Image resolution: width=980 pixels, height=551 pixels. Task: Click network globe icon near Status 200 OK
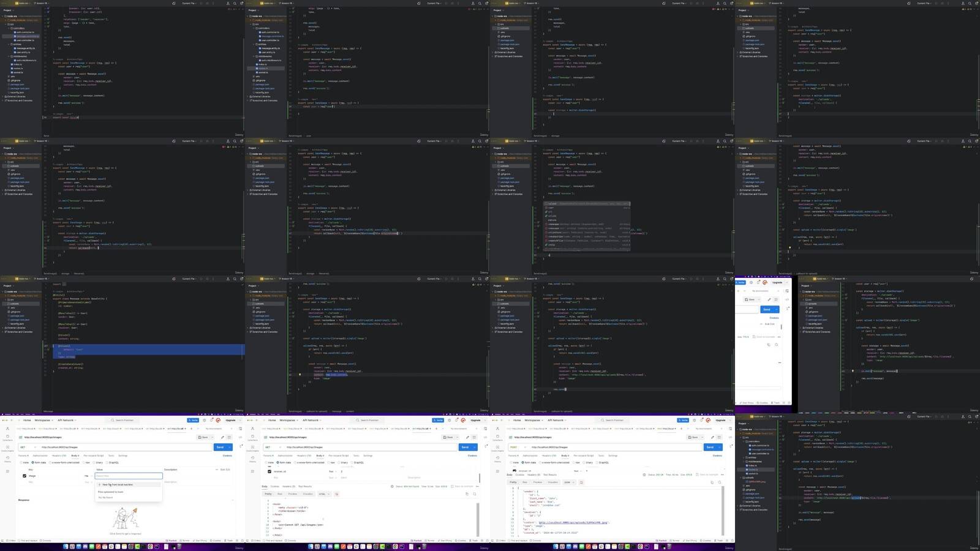coord(644,474)
